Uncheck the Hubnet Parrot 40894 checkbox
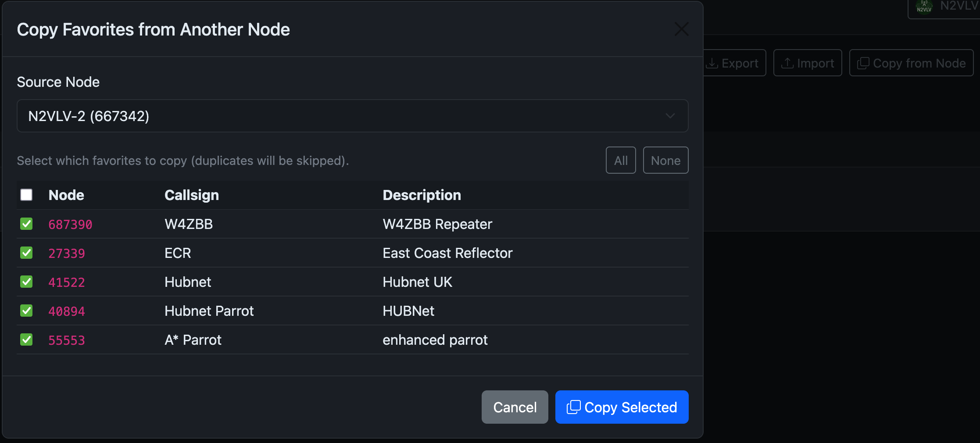 coord(26,311)
